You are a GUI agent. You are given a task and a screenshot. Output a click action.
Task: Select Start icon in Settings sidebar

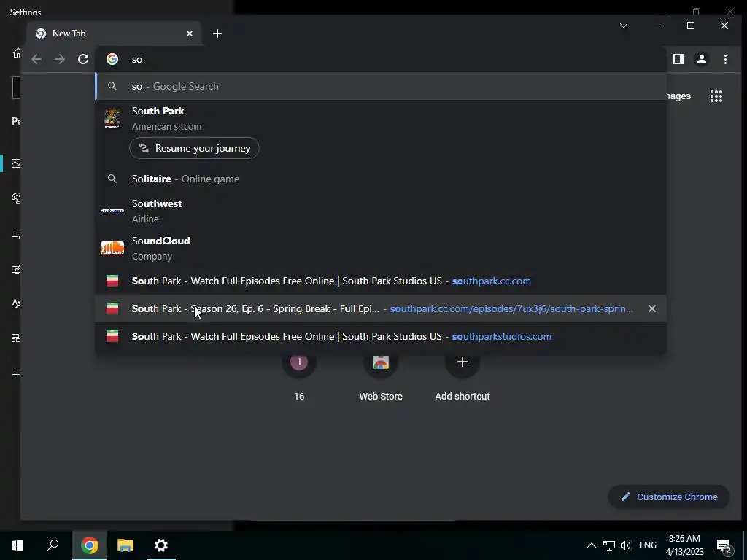pyautogui.click(x=16, y=338)
